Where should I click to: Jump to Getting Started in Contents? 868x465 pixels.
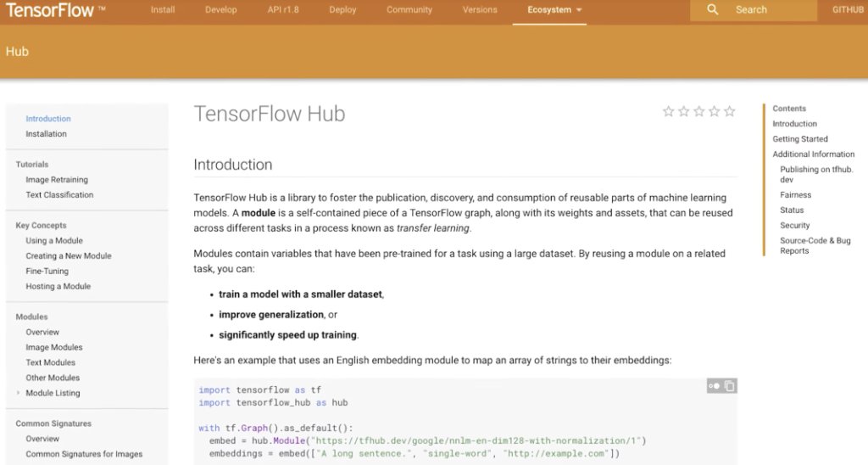coord(800,138)
